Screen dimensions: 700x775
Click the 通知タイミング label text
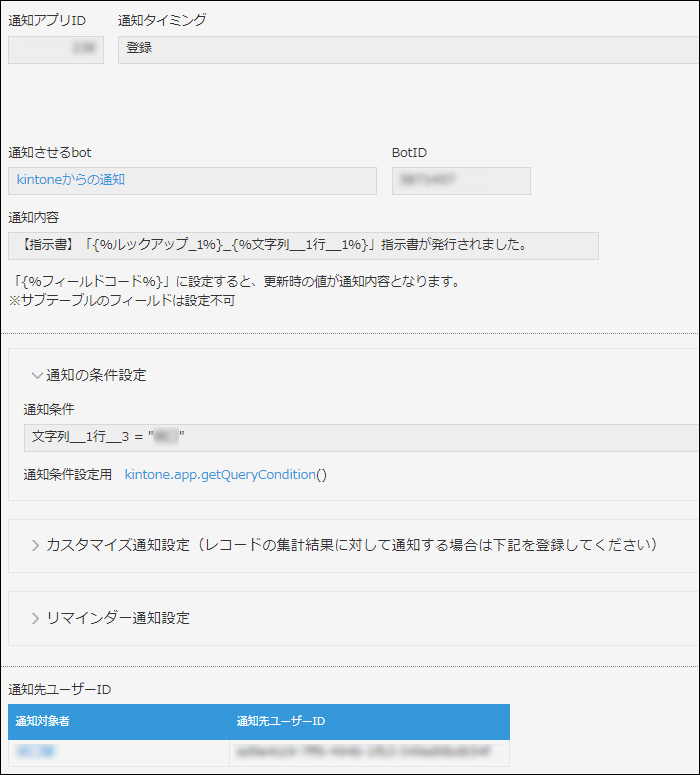(x=162, y=21)
